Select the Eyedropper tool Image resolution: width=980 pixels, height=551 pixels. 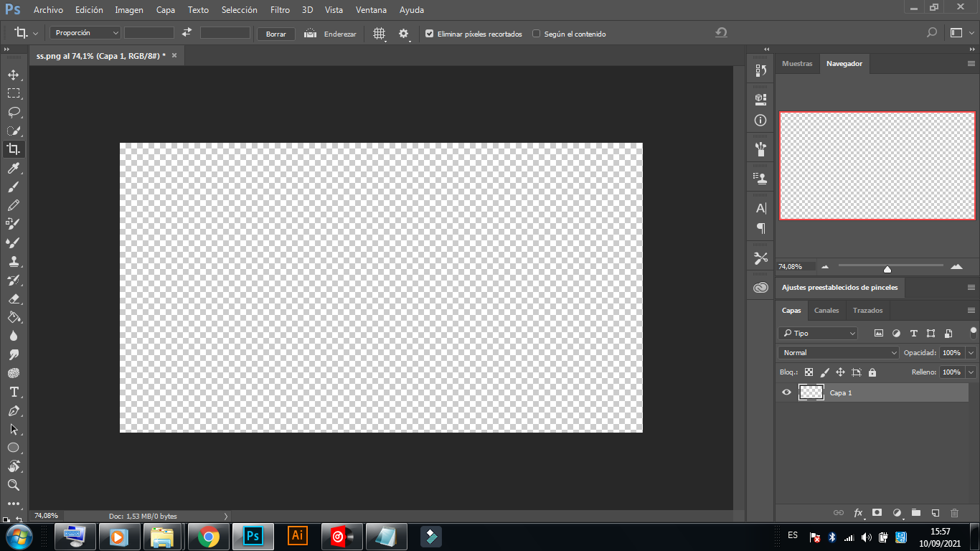click(x=14, y=168)
